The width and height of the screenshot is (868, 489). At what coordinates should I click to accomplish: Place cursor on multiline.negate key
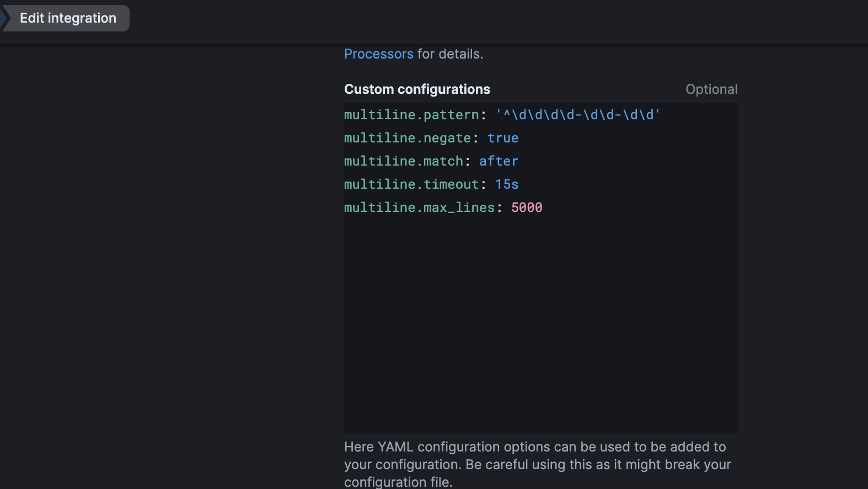[x=408, y=138]
